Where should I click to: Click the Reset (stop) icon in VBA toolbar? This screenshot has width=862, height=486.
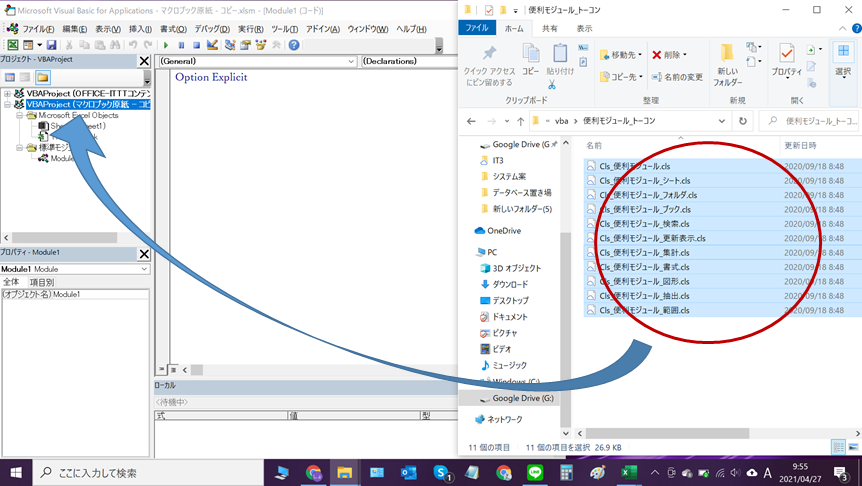(x=196, y=45)
